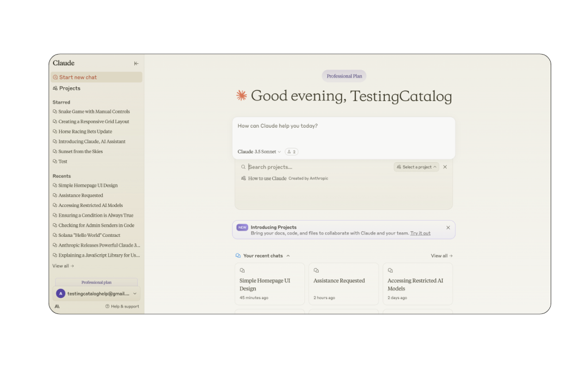Dismiss the Introducing Projects banner
Viewport: 588px width, 368px height.
pyautogui.click(x=448, y=227)
